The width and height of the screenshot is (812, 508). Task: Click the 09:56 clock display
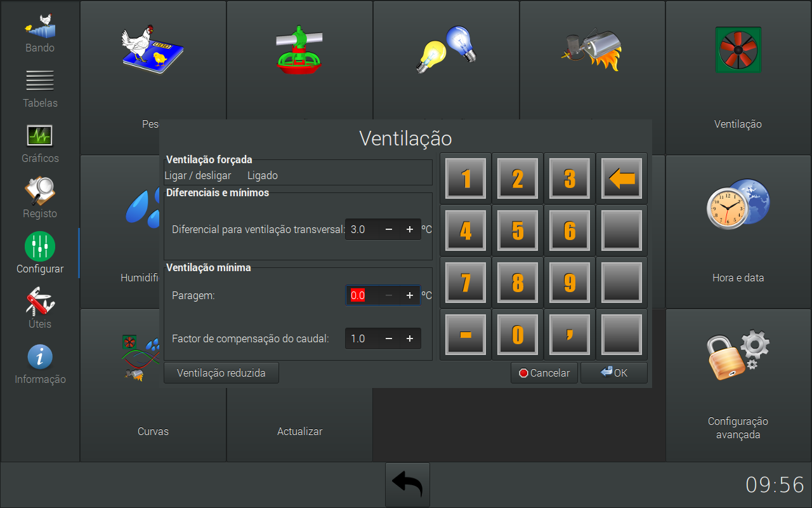click(775, 485)
